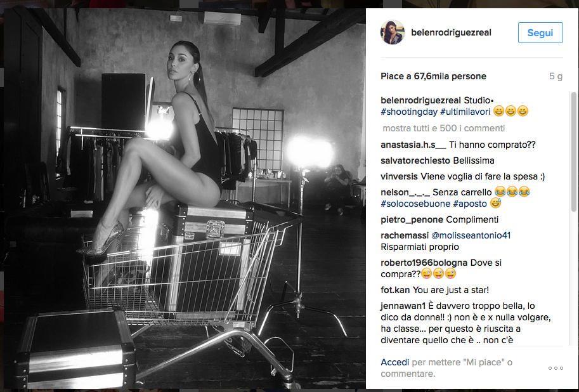Open the #shootingday hashtag
This screenshot has width=579, height=392.
(x=409, y=112)
